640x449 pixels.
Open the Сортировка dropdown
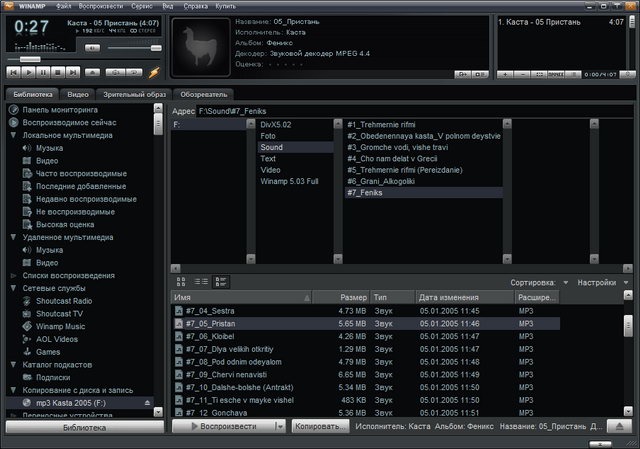point(539,282)
